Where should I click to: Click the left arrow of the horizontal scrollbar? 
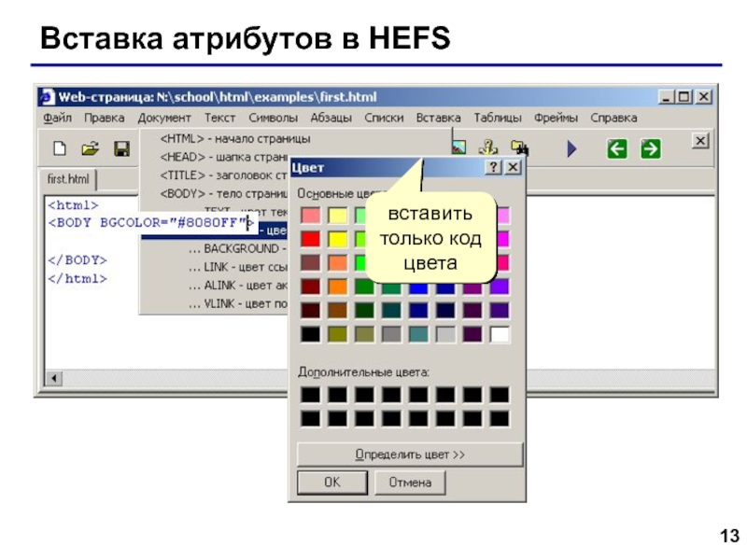(x=53, y=378)
